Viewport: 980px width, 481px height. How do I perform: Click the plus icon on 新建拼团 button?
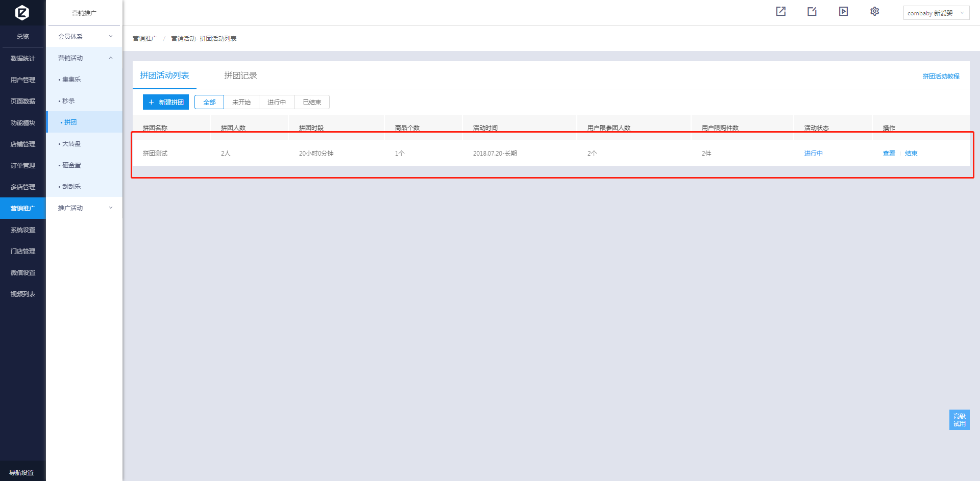point(151,103)
